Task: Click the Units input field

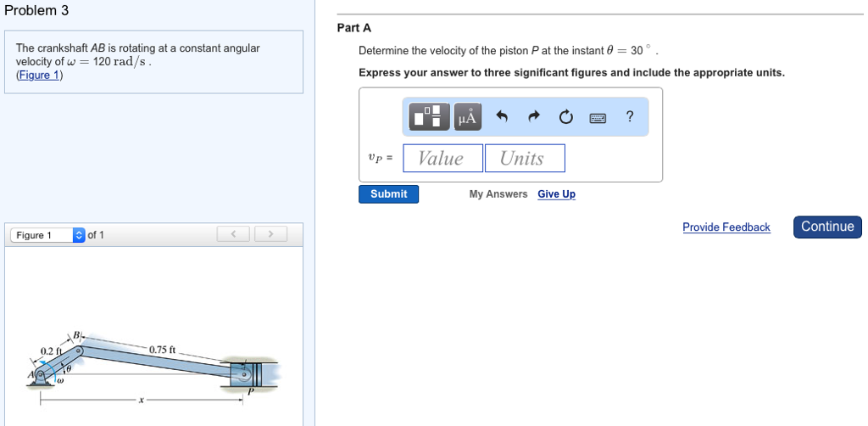Action: (x=525, y=159)
